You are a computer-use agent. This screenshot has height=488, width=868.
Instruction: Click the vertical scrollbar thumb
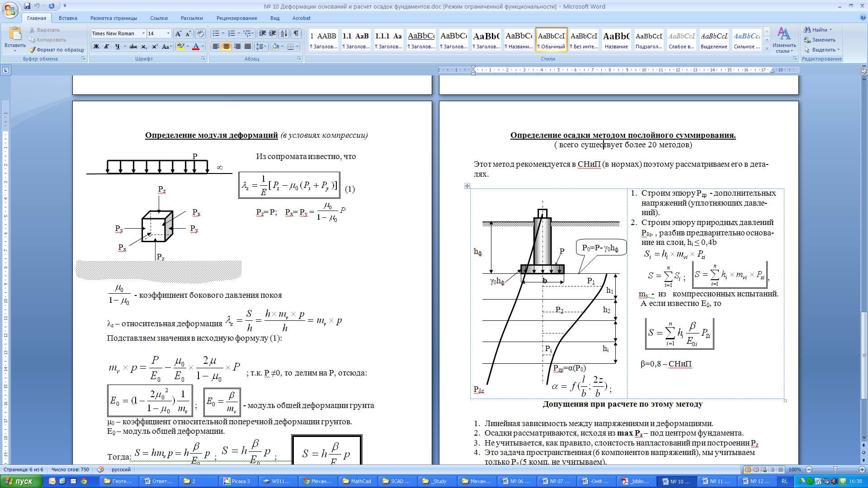864,355
